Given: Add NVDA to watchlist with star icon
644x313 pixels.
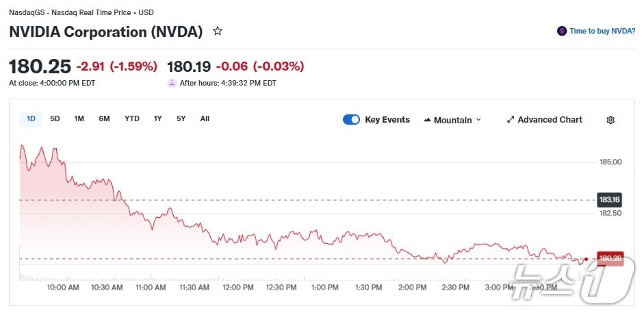Looking at the screenshot, I should click(218, 32).
